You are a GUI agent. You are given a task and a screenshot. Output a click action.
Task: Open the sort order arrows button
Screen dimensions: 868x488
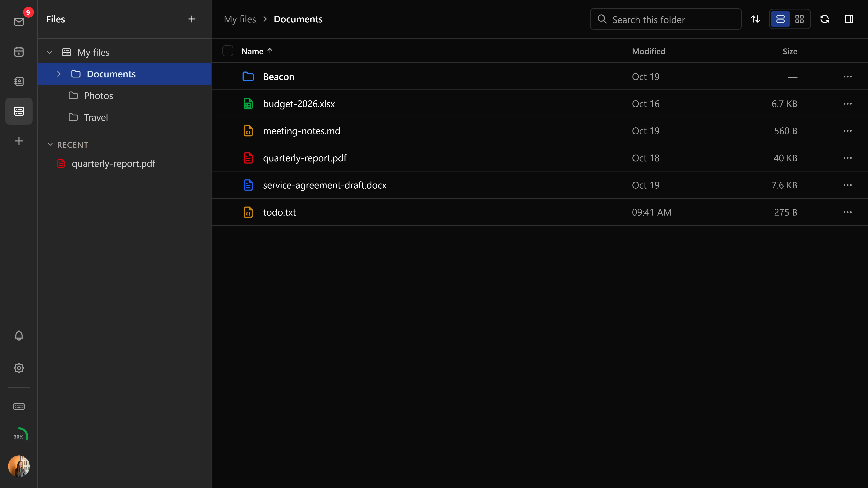[755, 19]
